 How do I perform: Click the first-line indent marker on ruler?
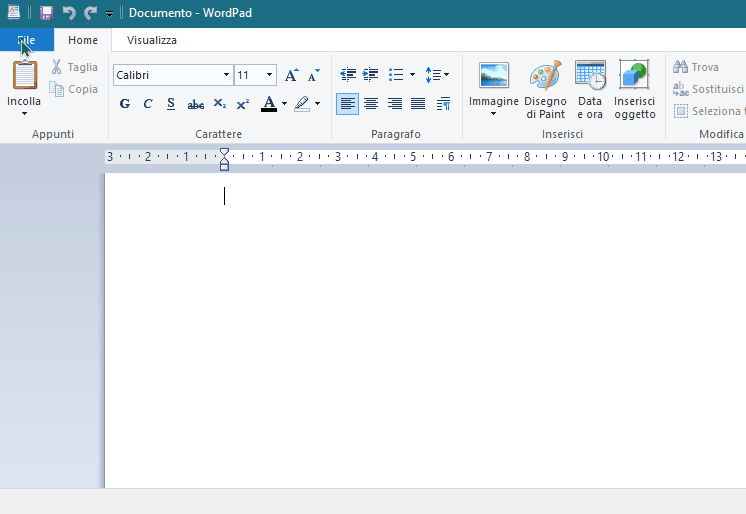click(x=224, y=152)
